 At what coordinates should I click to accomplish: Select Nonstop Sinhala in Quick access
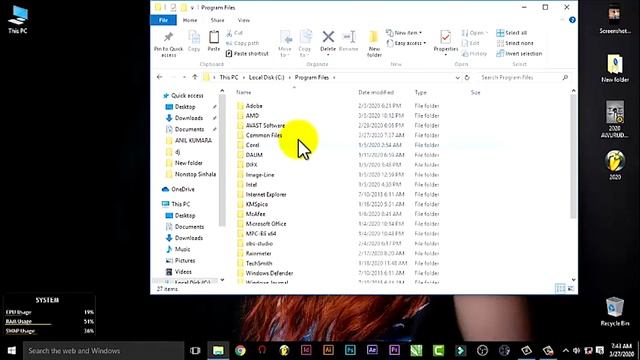tap(195, 174)
